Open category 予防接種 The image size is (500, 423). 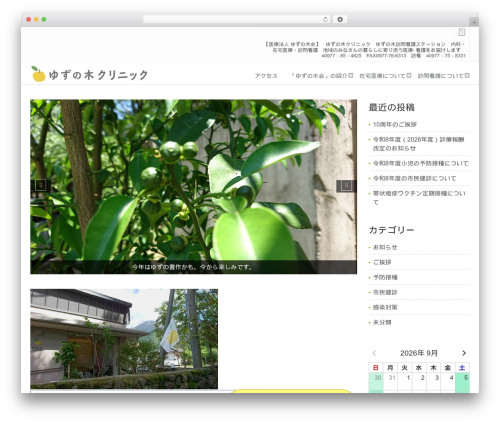click(385, 277)
